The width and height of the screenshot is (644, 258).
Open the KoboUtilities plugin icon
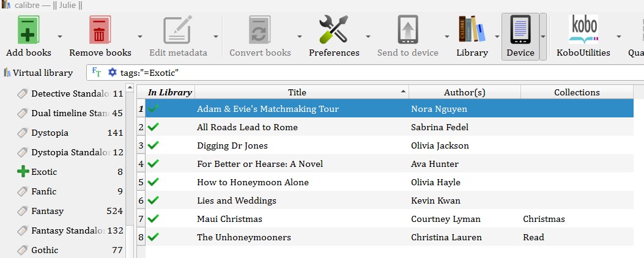coord(583,29)
